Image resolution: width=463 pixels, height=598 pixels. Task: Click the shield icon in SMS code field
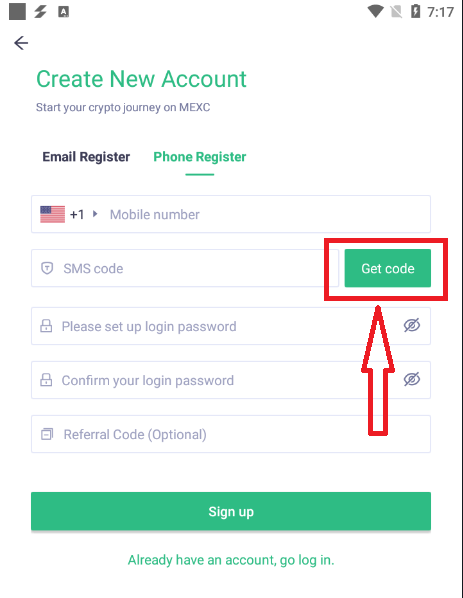tap(47, 268)
